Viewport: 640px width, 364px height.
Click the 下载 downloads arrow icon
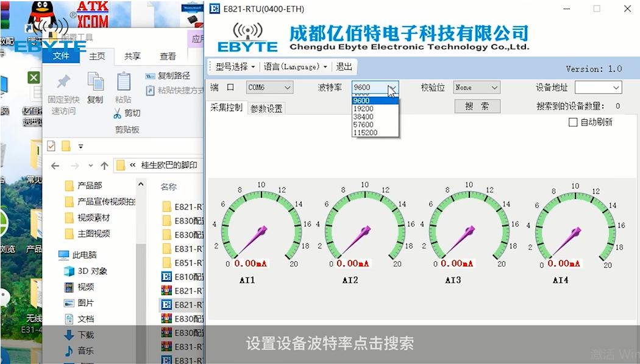[69, 335]
